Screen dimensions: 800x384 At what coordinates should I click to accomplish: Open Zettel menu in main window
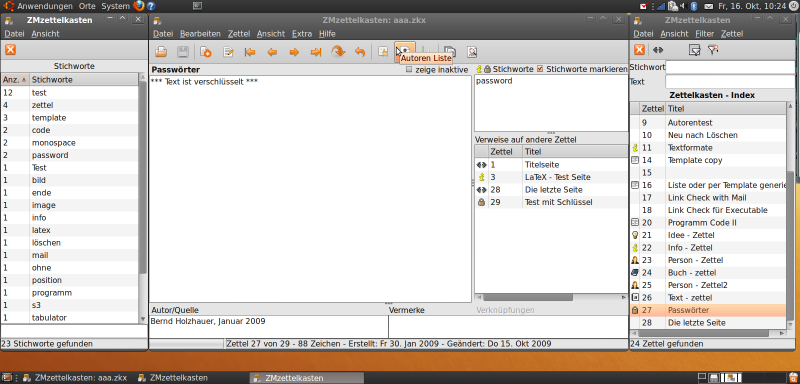coord(239,34)
